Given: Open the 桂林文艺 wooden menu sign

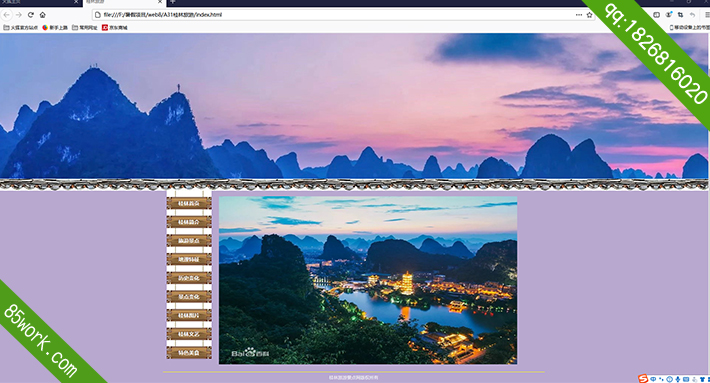Looking at the screenshot, I should click(189, 334).
